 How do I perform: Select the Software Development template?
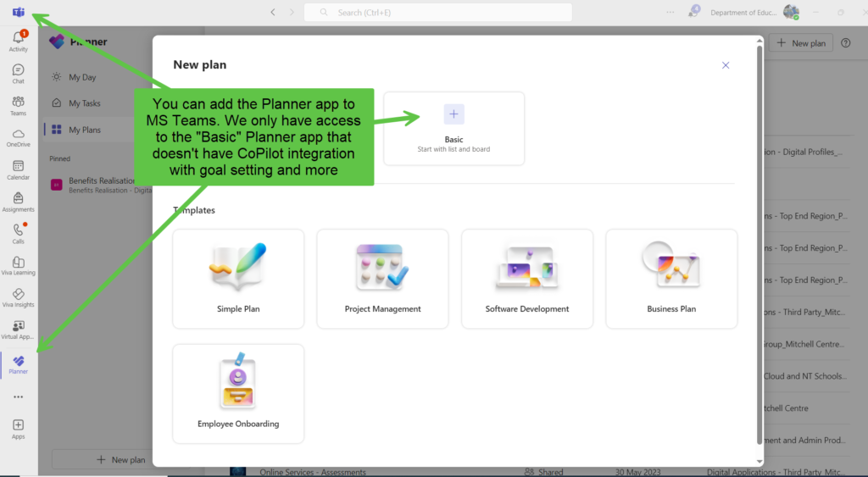tap(527, 279)
